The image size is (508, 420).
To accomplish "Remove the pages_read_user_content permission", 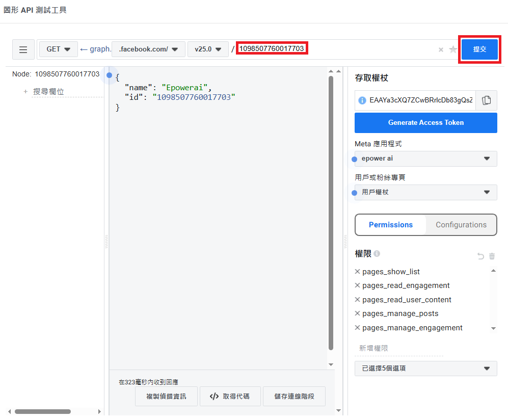I will (357, 300).
